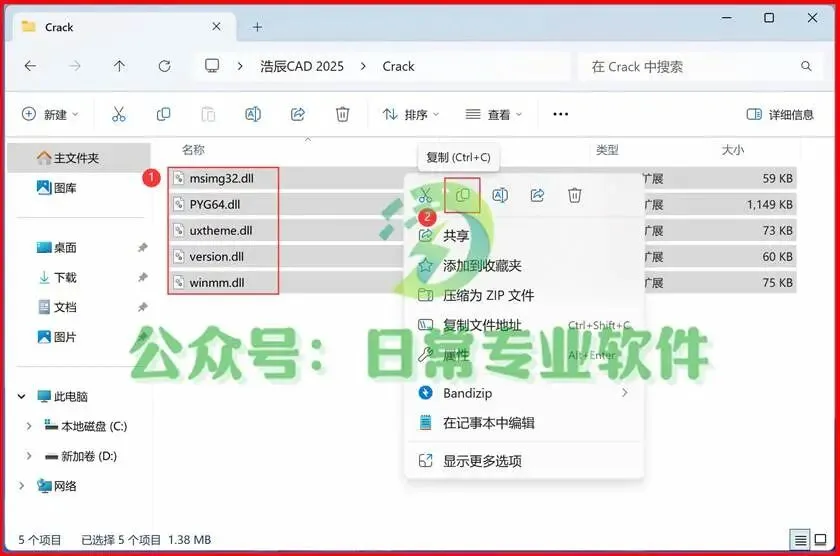Choose 在记事本中编辑 in context menu
Image resolution: width=840 pixels, height=556 pixels.
pyautogui.click(x=524, y=423)
